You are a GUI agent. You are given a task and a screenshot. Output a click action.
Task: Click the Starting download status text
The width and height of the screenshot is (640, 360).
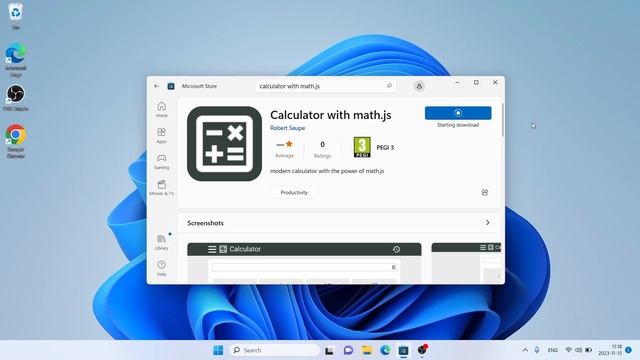coord(458,125)
